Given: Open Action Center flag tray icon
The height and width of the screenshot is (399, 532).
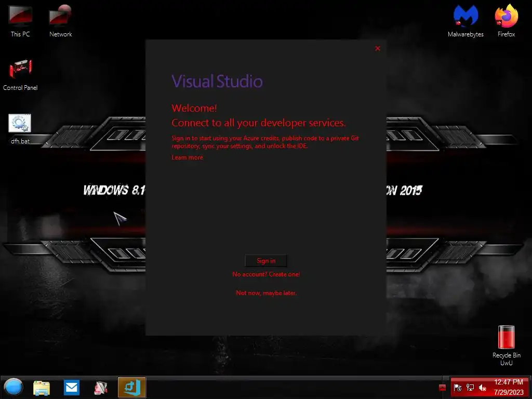Looking at the screenshot, I should (457, 388).
